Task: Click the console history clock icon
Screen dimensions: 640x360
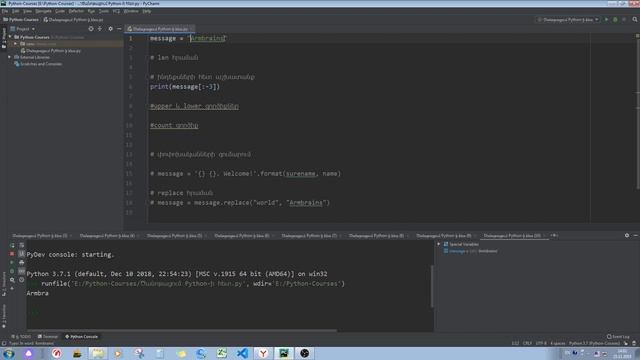Action: pos(22,280)
